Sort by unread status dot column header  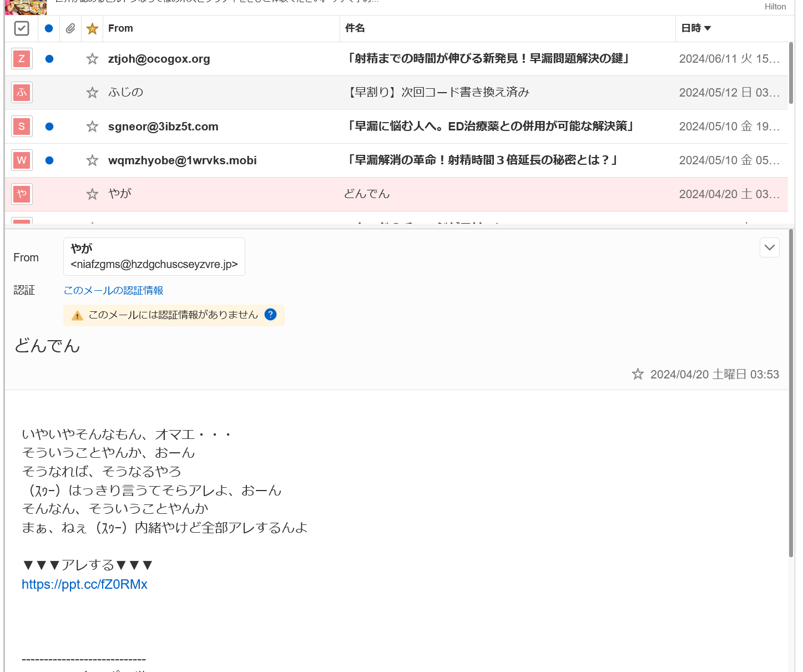(x=49, y=28)
